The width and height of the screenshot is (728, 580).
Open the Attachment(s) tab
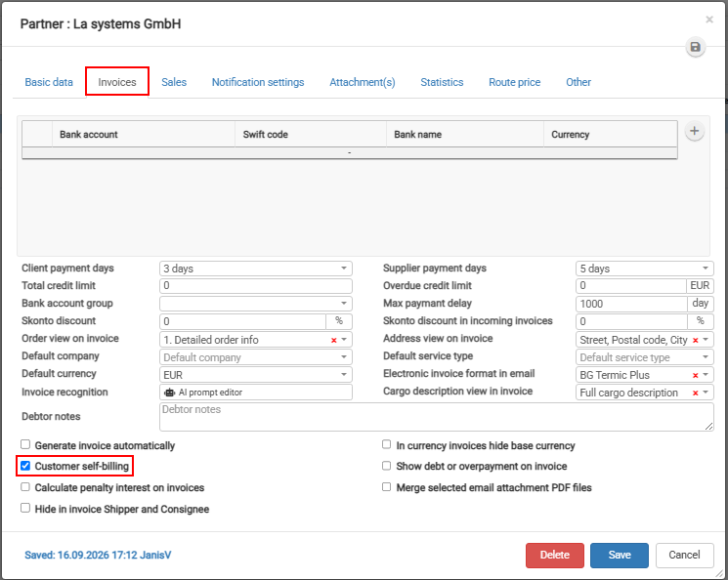(363, 82)
